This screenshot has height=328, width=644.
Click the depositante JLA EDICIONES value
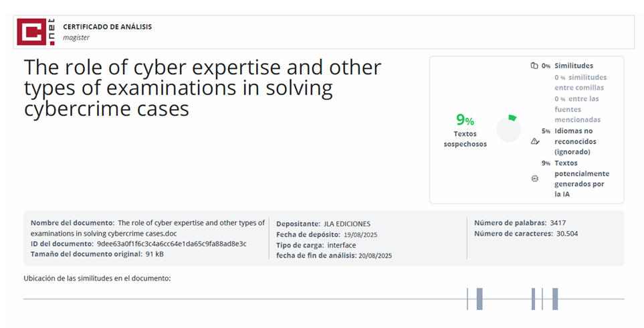(x=346, y=224)
